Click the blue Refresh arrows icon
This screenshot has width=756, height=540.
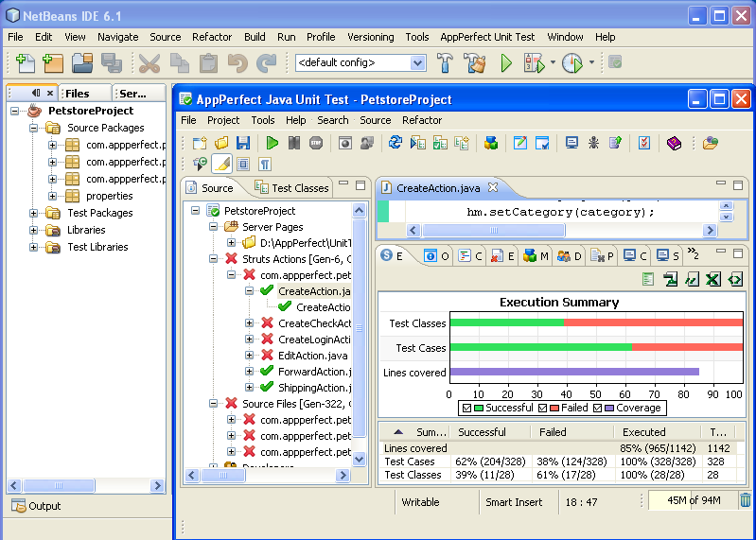coord(396,143)
